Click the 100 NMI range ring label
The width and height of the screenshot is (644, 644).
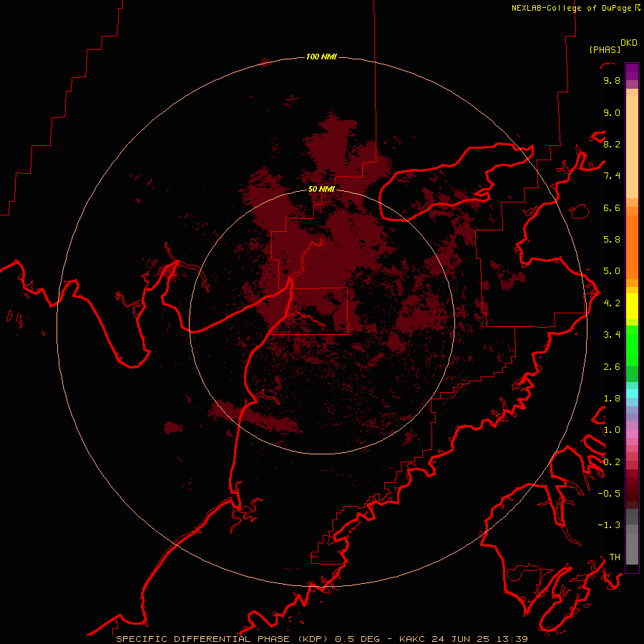[x=321, y=57]
